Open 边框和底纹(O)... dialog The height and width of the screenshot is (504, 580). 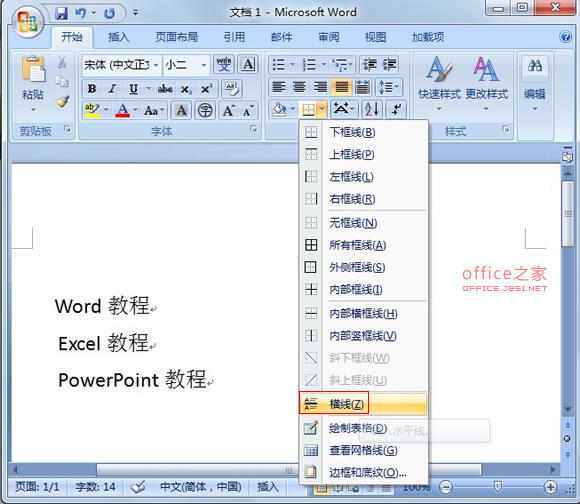pyautogui.click(x=364, y=472)
